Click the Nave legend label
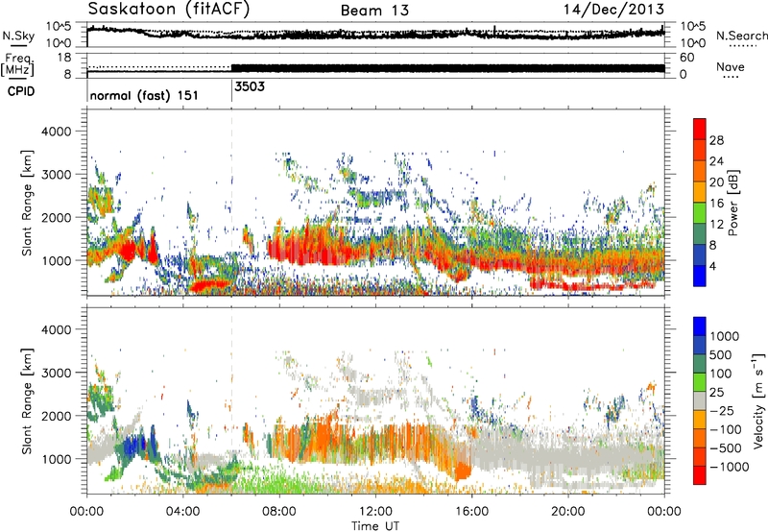Screen dimensions: 768x532 (731, 66)
